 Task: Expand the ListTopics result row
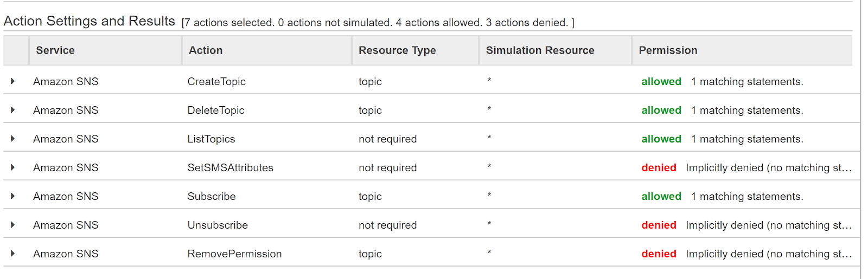pos(12,139)
